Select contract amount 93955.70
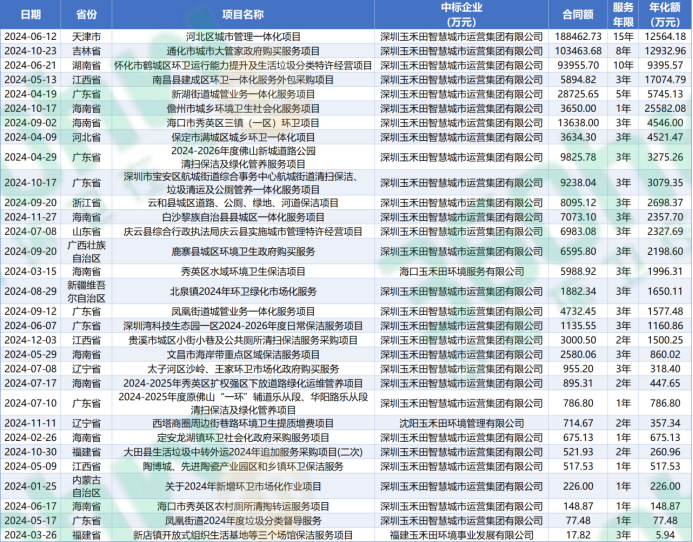The height and width of the screenshot is (542, 693). pos(578,65)
